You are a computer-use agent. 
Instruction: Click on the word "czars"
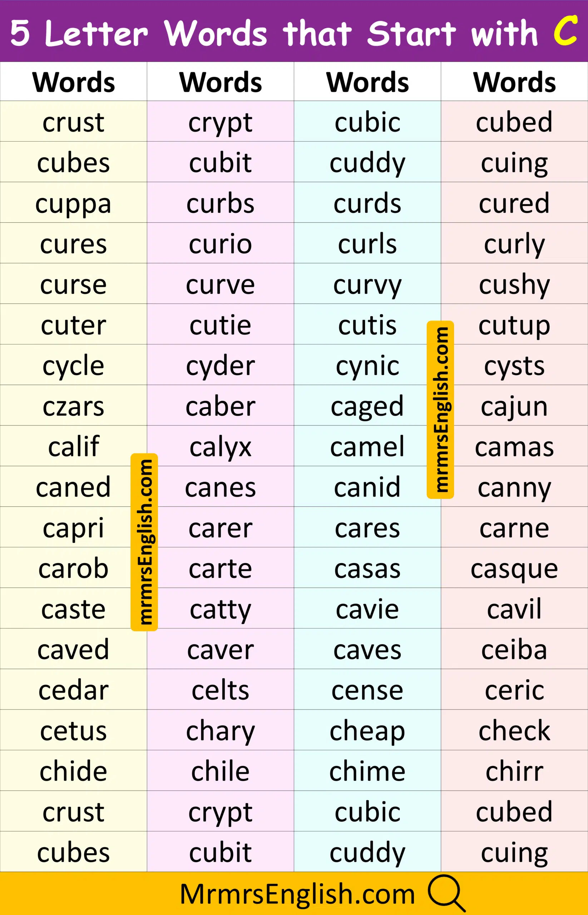point(73,406)
